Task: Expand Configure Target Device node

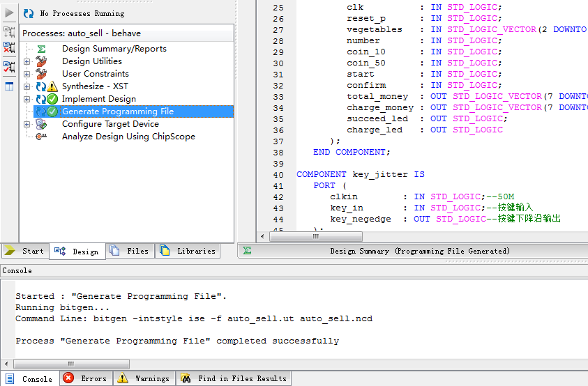Action: coord(27,124)
